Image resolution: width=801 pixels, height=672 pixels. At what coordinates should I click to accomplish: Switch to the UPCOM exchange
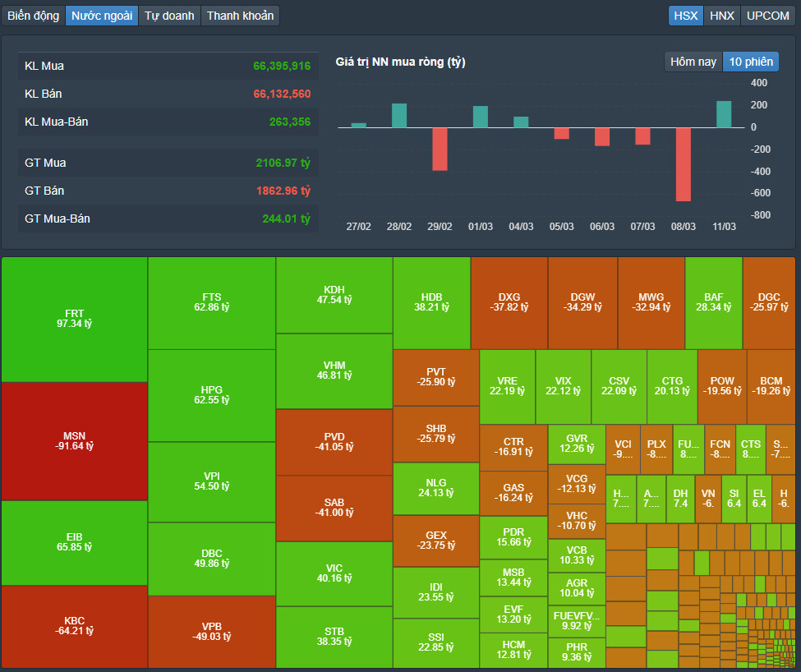[767, 16]
